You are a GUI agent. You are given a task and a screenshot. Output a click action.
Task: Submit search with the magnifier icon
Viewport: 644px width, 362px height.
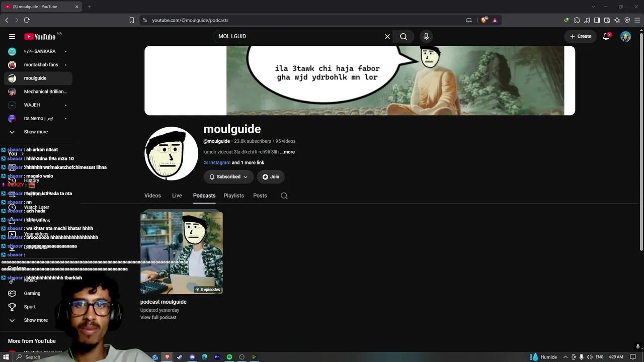pos(404,36)
